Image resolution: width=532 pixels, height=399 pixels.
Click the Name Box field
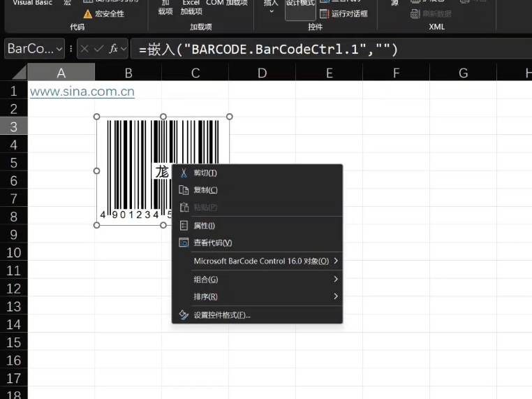(x=31, y=49)
